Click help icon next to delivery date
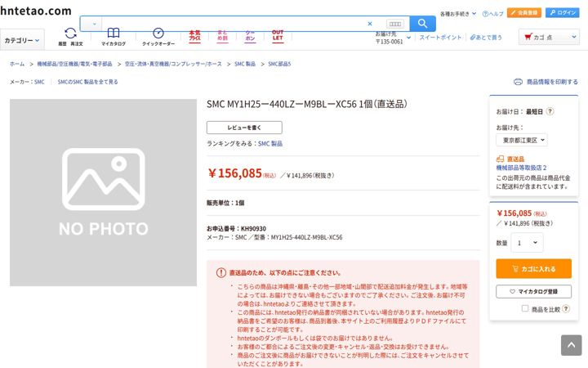The height and width of the screenshot is (368, 588). point(550,111)
